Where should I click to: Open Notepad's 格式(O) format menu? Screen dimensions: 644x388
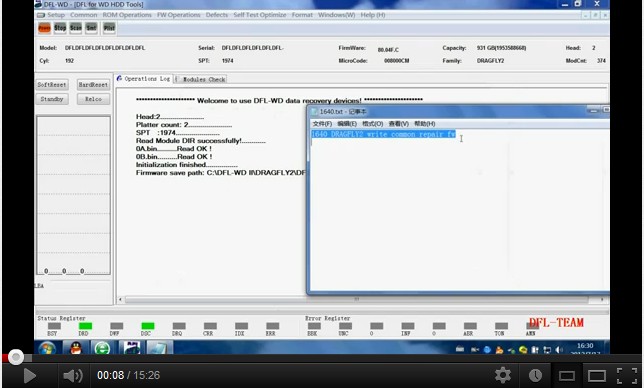tap(373, 124)
